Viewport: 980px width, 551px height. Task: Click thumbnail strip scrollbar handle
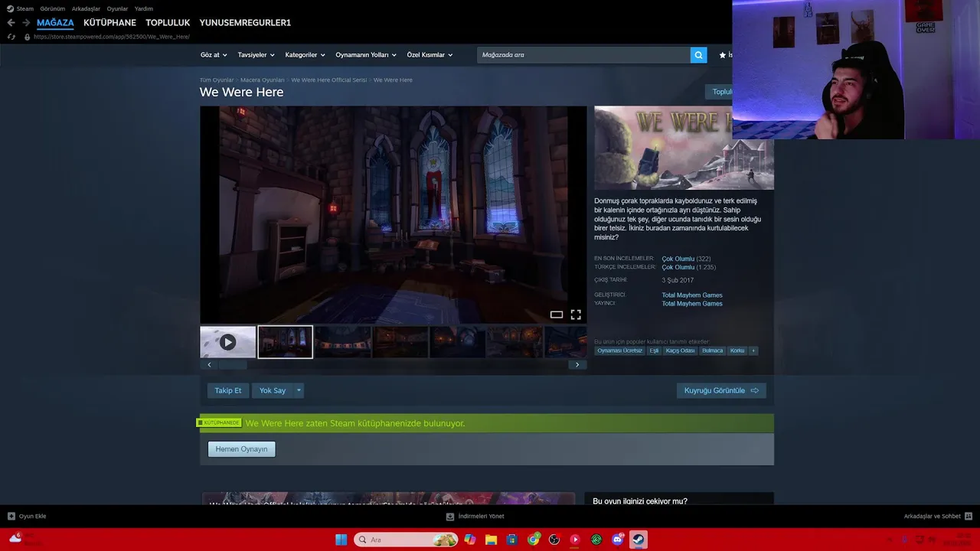coord(233,365)
